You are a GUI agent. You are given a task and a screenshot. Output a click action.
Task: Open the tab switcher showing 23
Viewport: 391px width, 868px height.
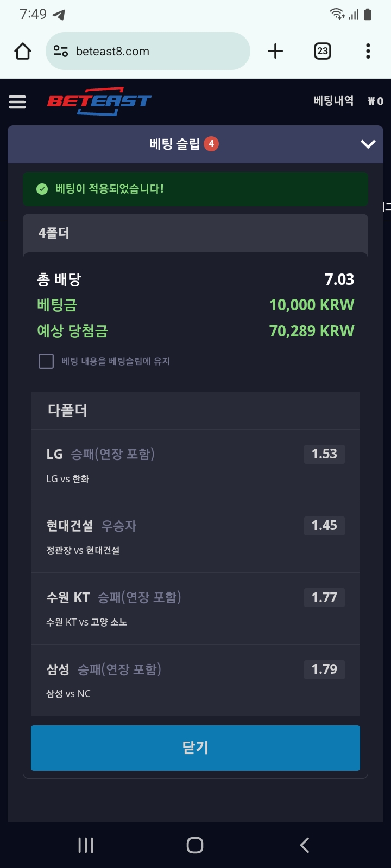[x=323, y=52]
